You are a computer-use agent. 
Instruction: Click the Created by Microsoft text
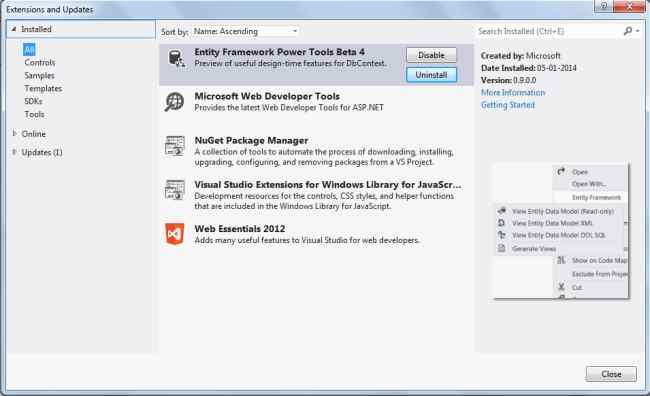tap(521, 56)
